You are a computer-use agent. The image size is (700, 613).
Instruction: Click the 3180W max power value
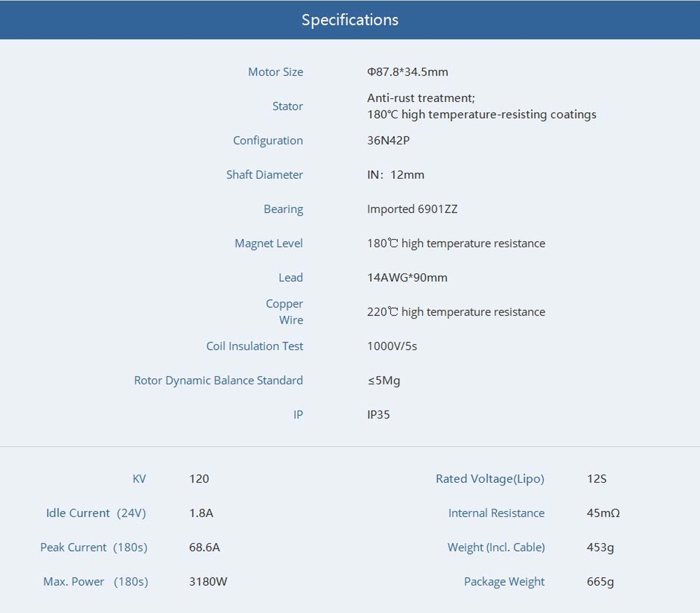point(208,582)
